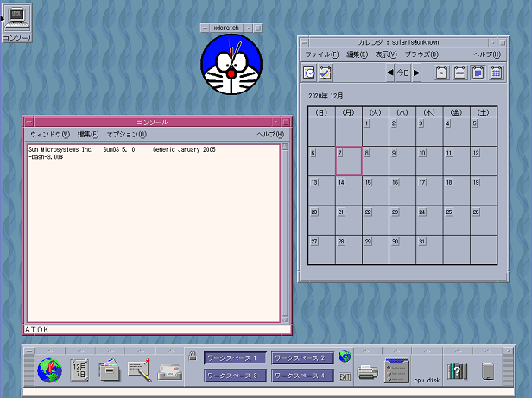
Task: Open the file manager drawer icon on panel
Action: (x=109, y=370)
